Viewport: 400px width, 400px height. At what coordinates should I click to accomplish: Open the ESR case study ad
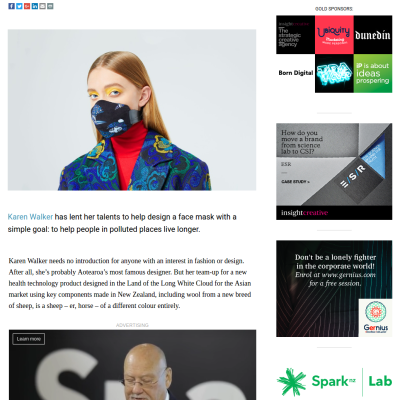point(334,164)
